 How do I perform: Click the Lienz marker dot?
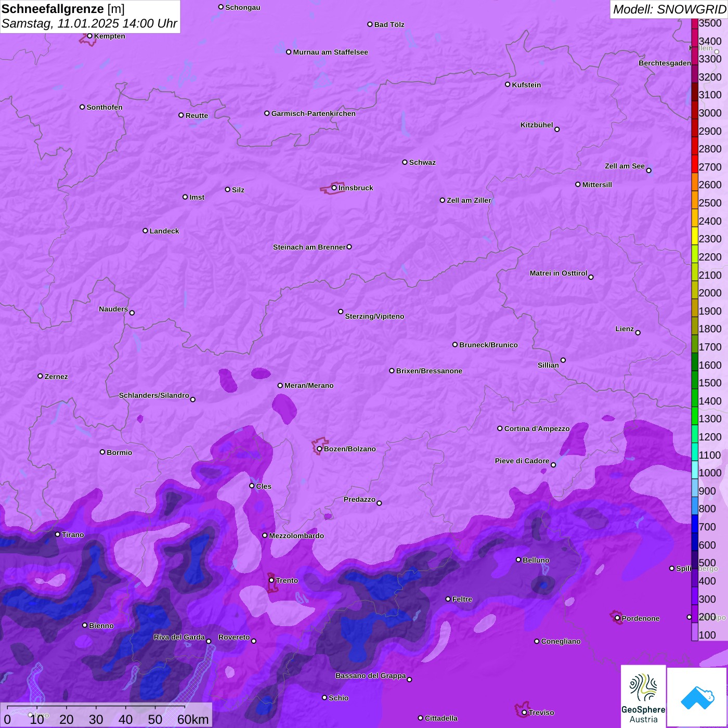638,333
